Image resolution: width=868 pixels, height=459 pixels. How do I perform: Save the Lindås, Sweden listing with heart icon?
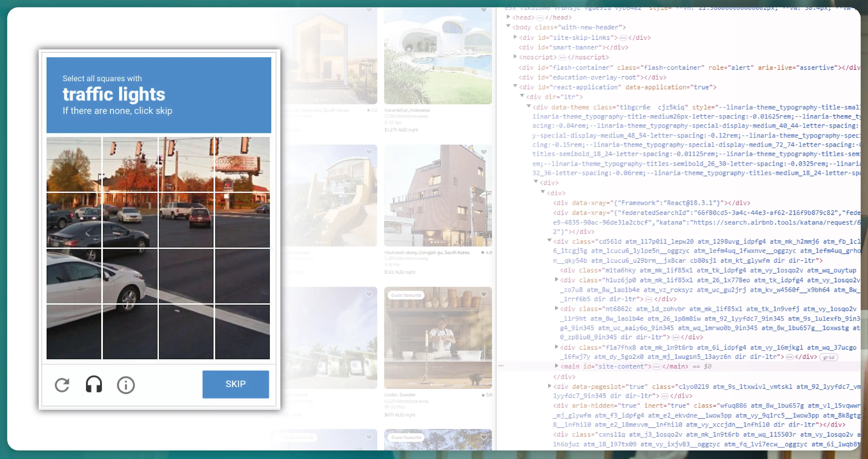pyautogui.click(x=483, y=294)
